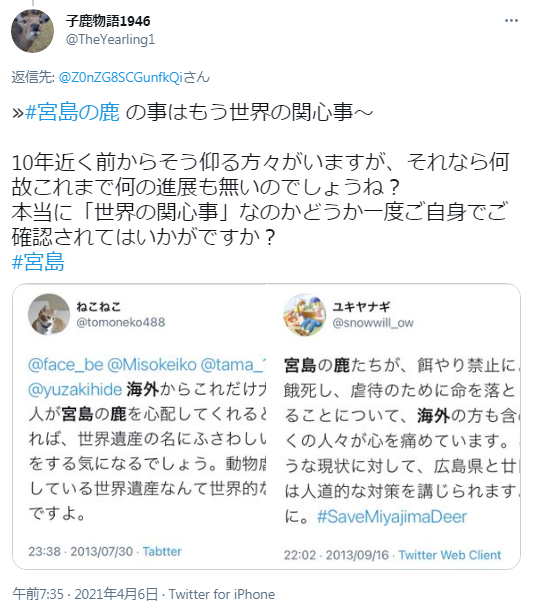Open the @tomoneko488 handle
Screen dimensions: 534x614
pos(121,322)
